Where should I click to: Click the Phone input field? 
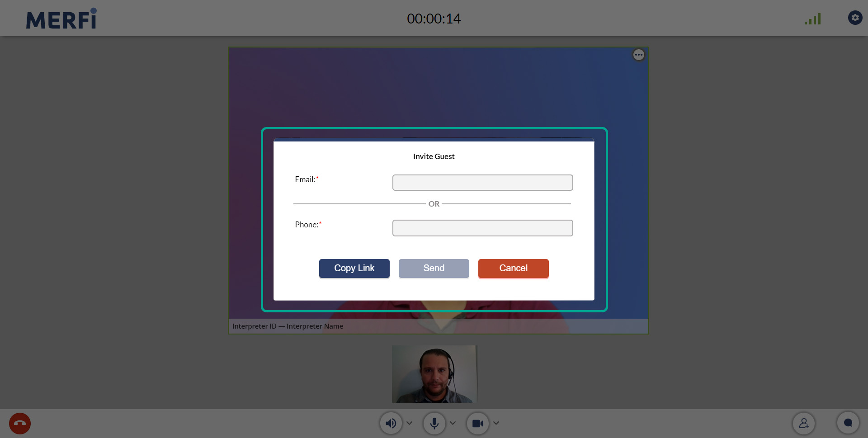coord(482,228)
